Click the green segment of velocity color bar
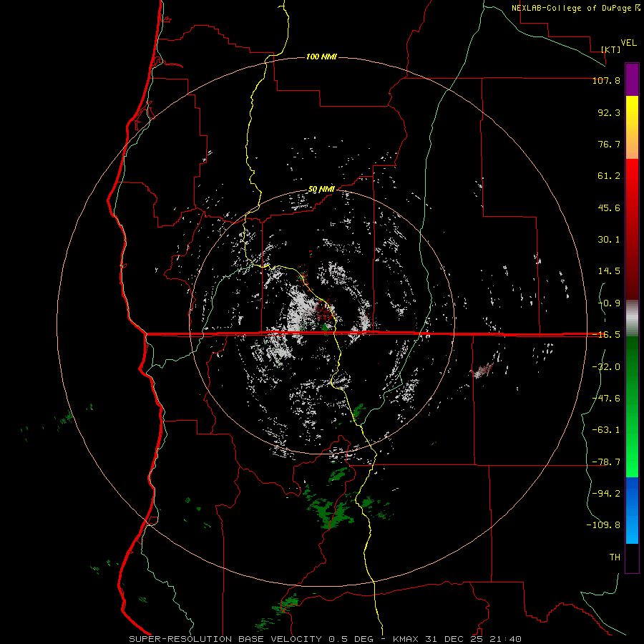Screen dimensions: 644x644 pos(632,406)
